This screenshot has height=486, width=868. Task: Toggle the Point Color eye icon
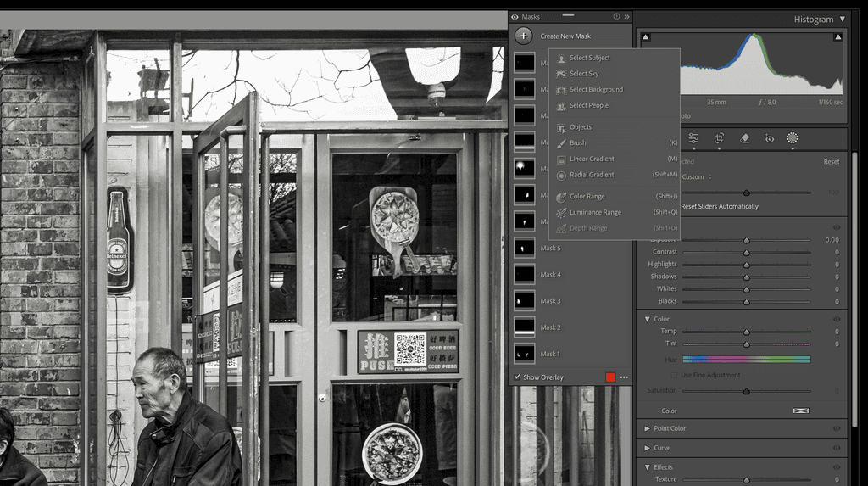coord(837,428)
